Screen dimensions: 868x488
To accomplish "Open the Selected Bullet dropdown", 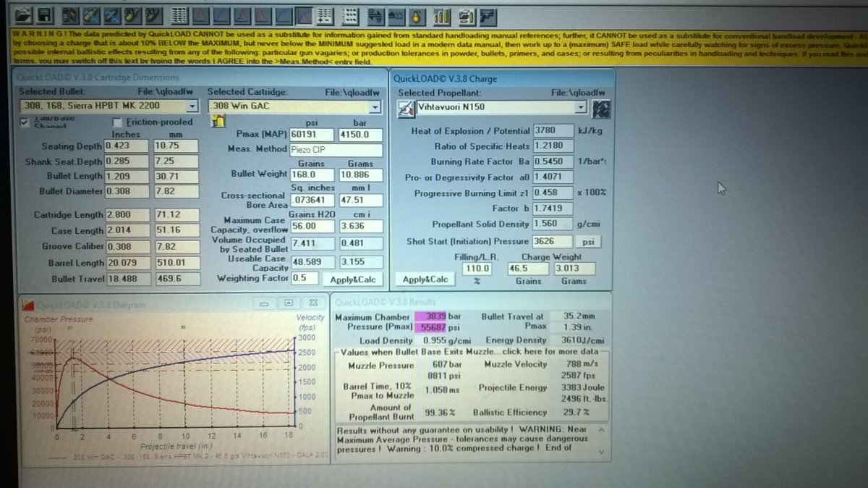I will tap(192, 106).
